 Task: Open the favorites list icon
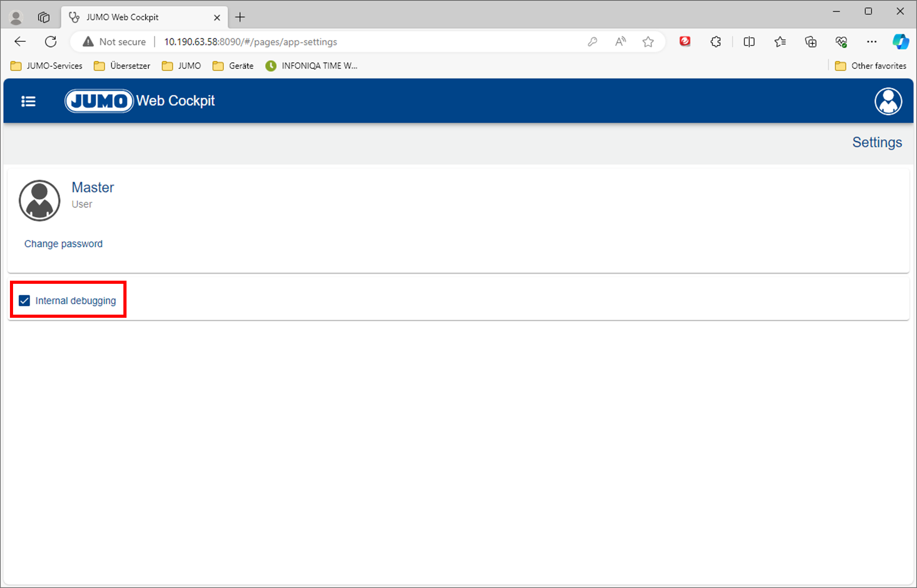[780, 42]
